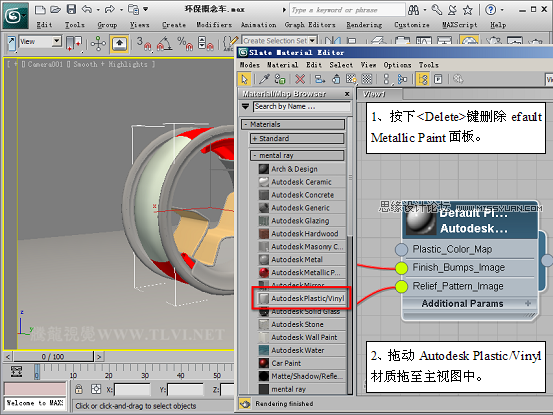Viewport: 553px width, 415px height.
Task: Select Autodesk Ceramic material
Action: tap(302, 182)
